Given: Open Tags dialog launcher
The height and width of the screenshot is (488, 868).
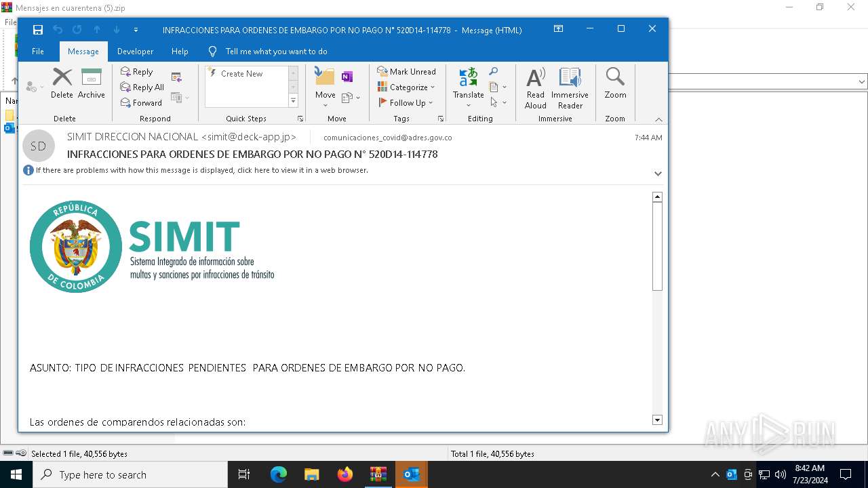Looking at the screenshot, I should [441, 119].
